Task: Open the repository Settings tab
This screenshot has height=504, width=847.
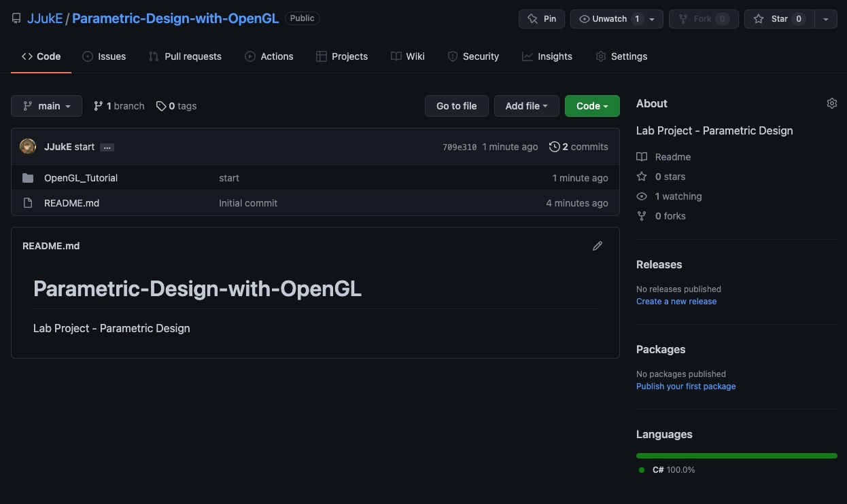Action: [x=621, y=56]
